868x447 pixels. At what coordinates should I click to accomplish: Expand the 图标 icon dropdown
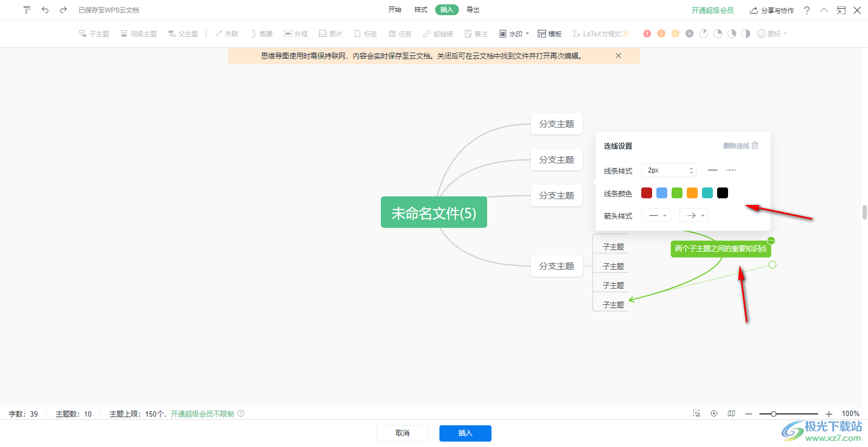click(x=771, y=34)
